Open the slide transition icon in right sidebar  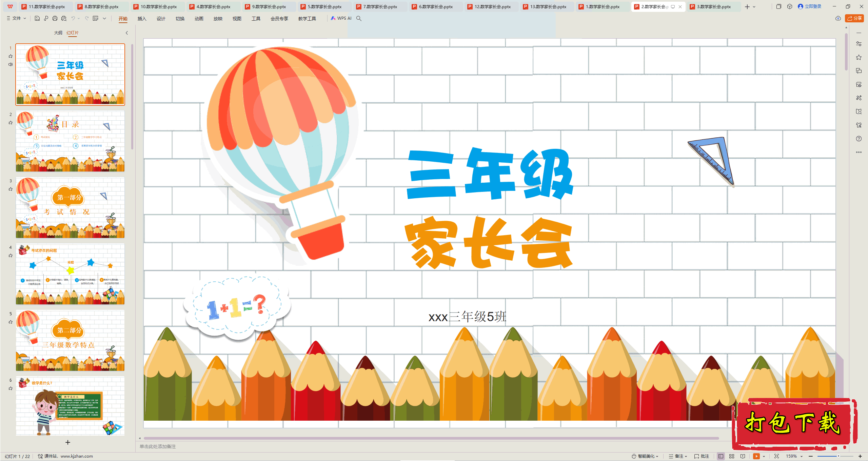coord(859,71)
